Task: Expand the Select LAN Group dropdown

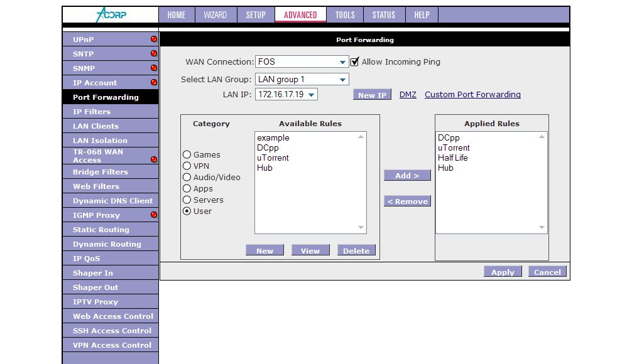Action: [302, 79]
